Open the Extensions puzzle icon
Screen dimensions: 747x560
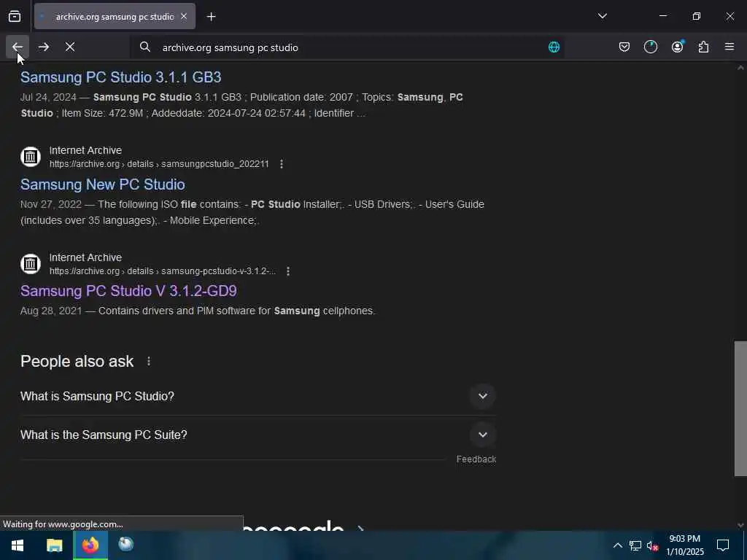pos(703,47)
